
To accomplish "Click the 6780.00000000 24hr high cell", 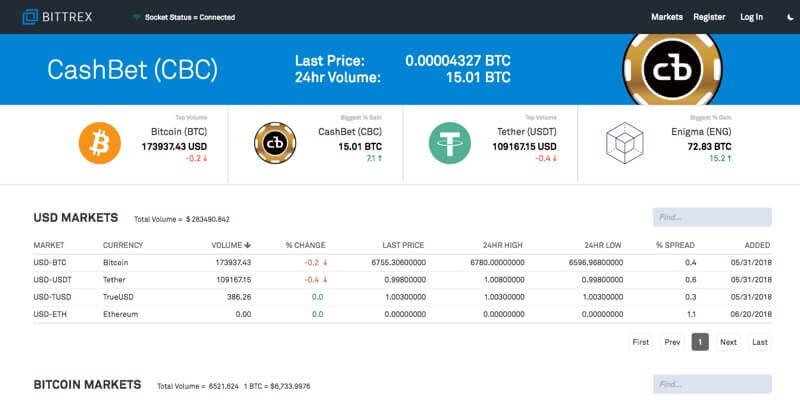I will (497, 263).
